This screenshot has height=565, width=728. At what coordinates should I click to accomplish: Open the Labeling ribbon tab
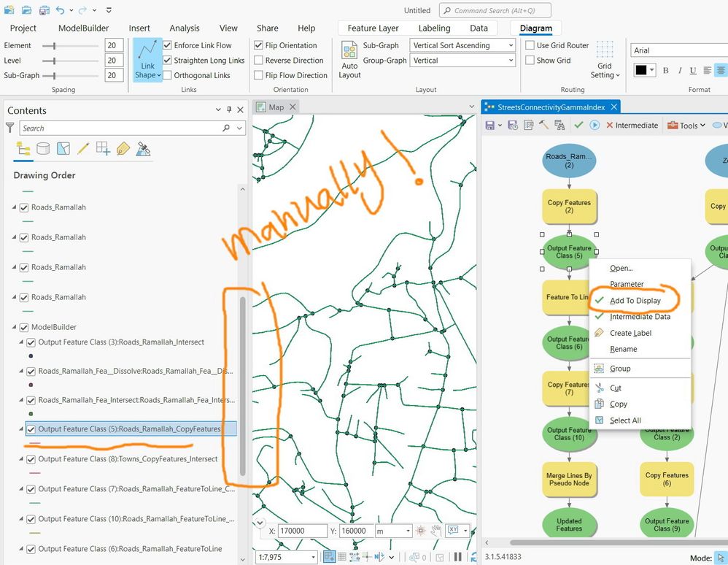434,28
